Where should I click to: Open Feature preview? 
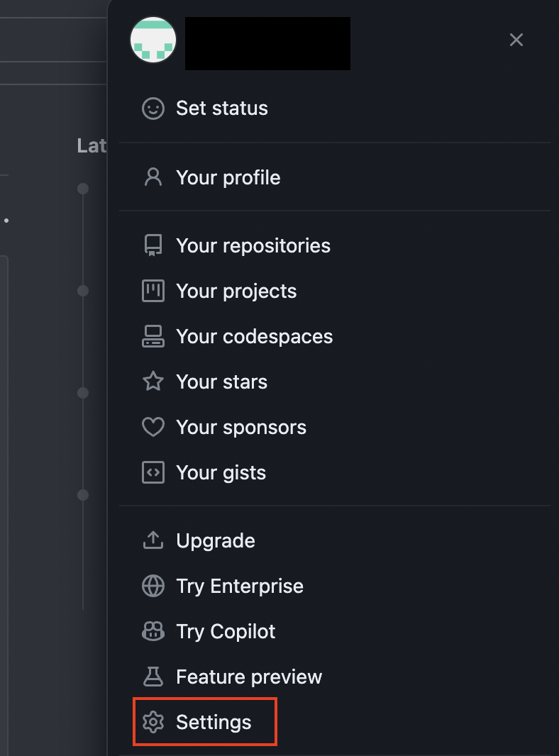point(248,676)
